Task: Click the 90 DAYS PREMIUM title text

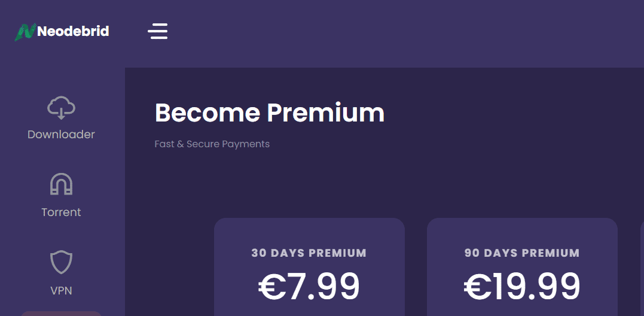Action: 522,253
